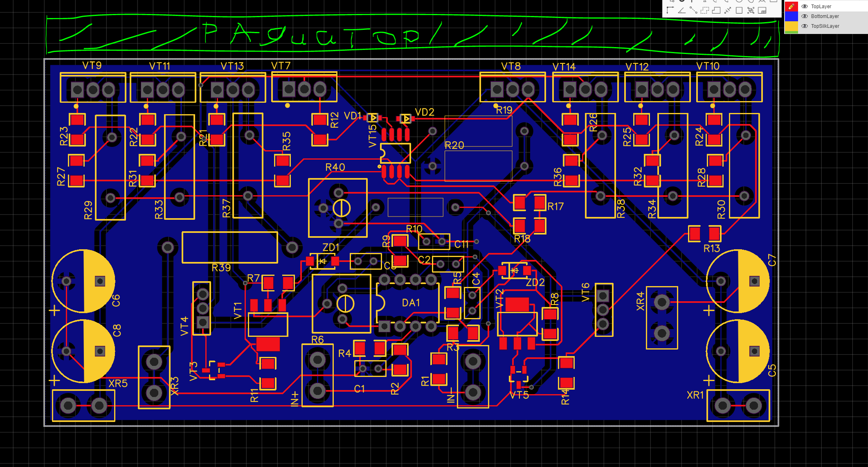Click the XR5 connector label
This screenshot has width=868, height=467.
coord(118,384)
